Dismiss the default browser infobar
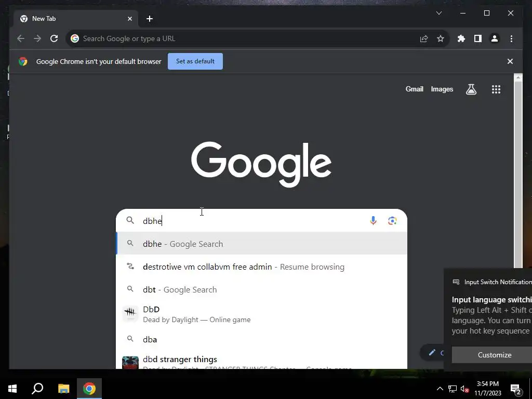This screenshot has height=399, width=532. click(x=510, y=61)
